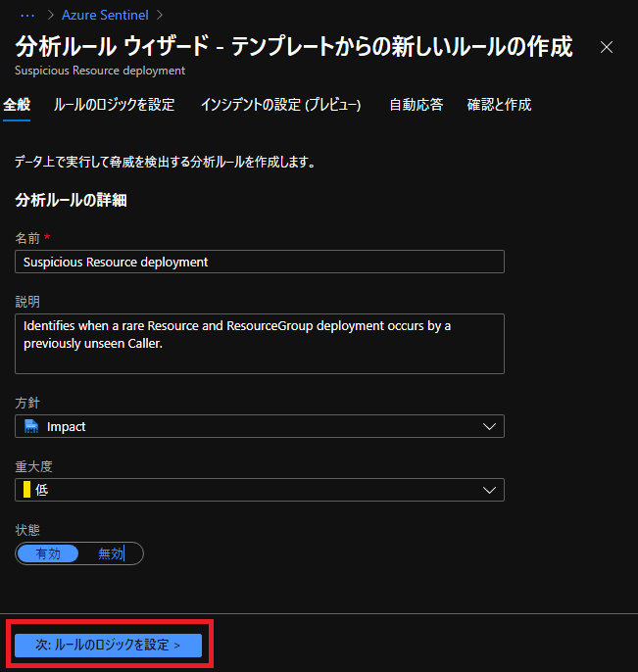Go to the 確認と作成 tab
Screen dimensions: 638x672
coord(499,105)
